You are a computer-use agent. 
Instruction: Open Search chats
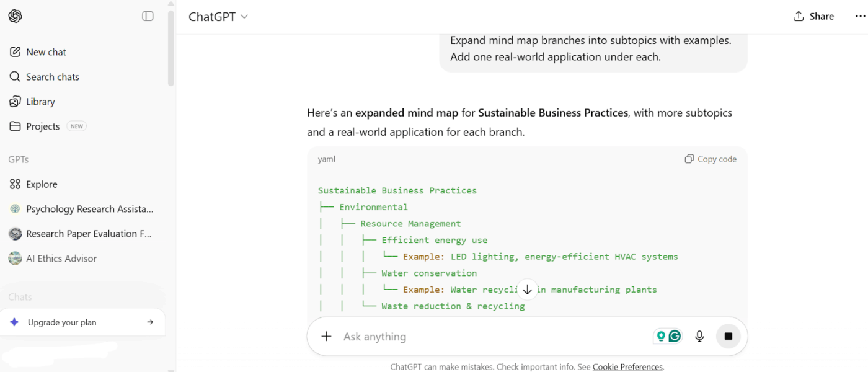52,77
